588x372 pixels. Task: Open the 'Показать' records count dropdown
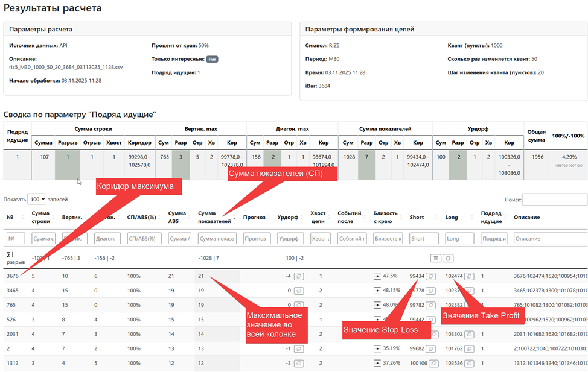coord(37,199)
